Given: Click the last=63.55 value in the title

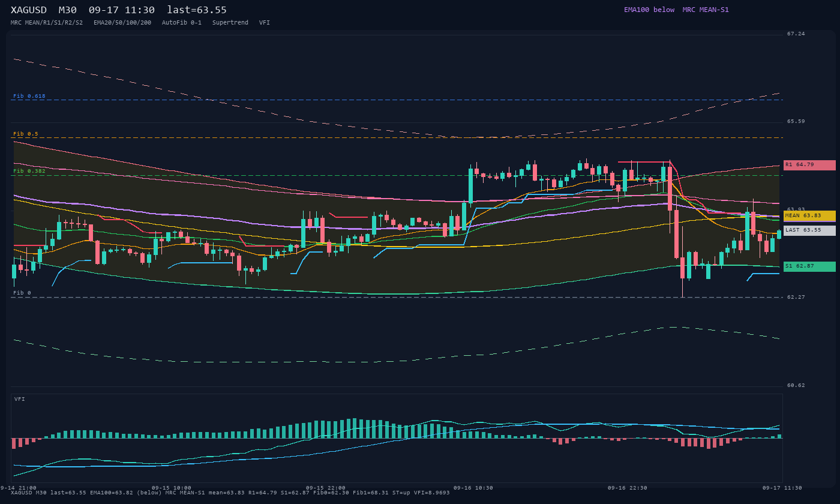Looking at the screenshot, I should [197, 10].
